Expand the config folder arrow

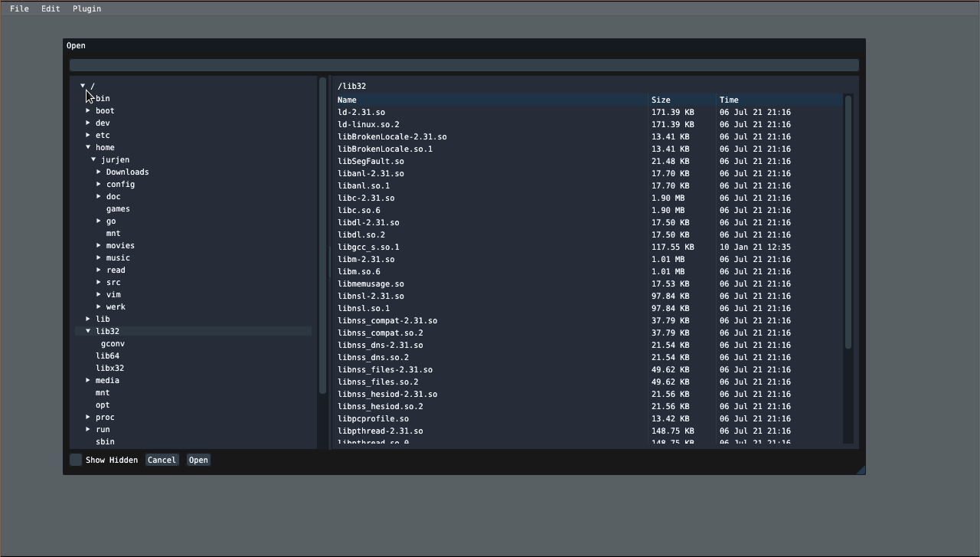pos(99,184)
